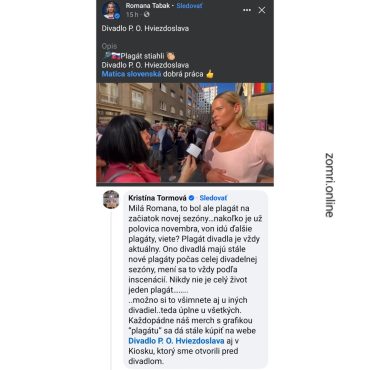Open Kristína Tormová's profile name
The image size is (370, 370).
(x=157, y=198)
